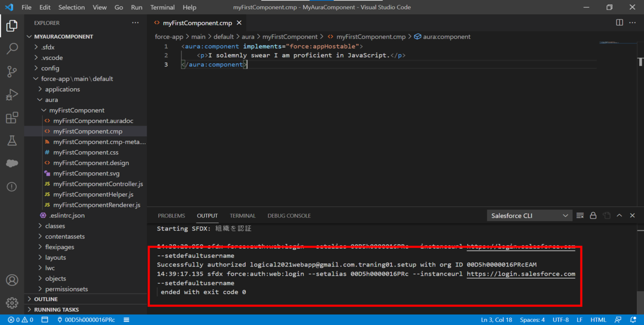Click the feedback icon in status bar
Screen dimensions: 644x325
click(618, 320)
